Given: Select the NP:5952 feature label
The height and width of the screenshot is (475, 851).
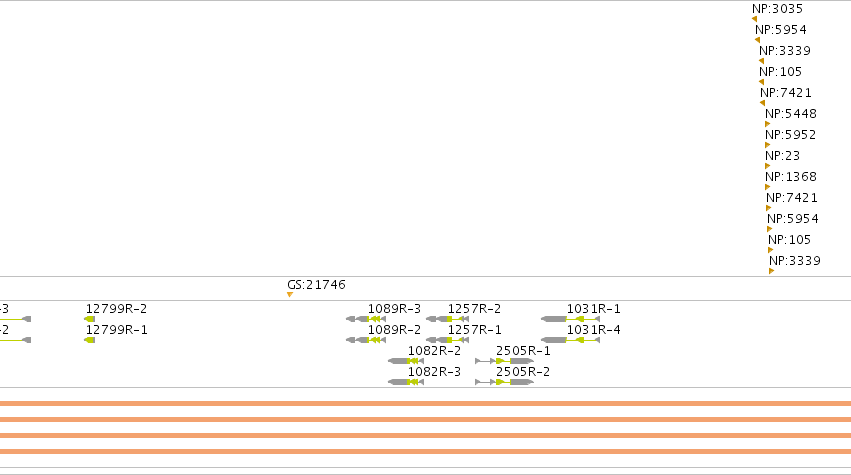Looking at the screenshot, I should click(790, 135).
